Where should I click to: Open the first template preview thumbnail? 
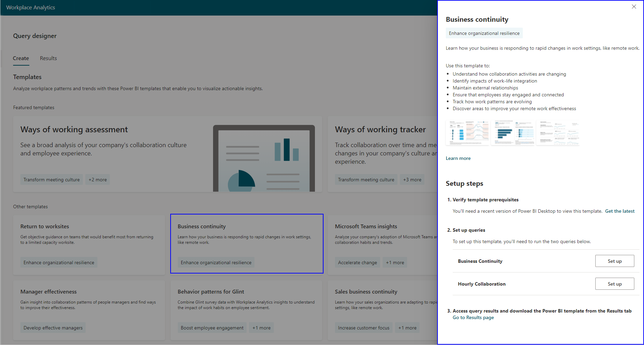468,133
